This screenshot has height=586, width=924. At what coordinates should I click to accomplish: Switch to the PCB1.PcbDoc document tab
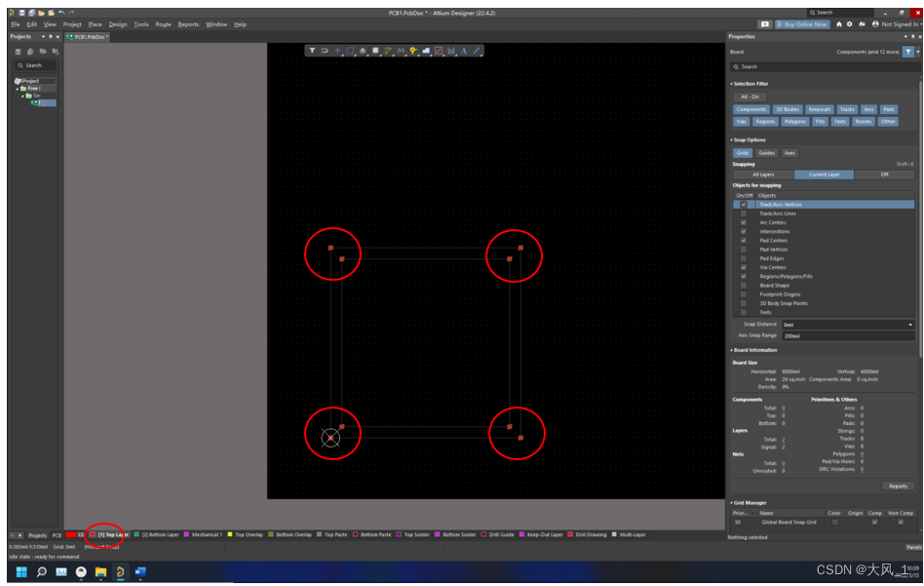[x=88, y=36]
